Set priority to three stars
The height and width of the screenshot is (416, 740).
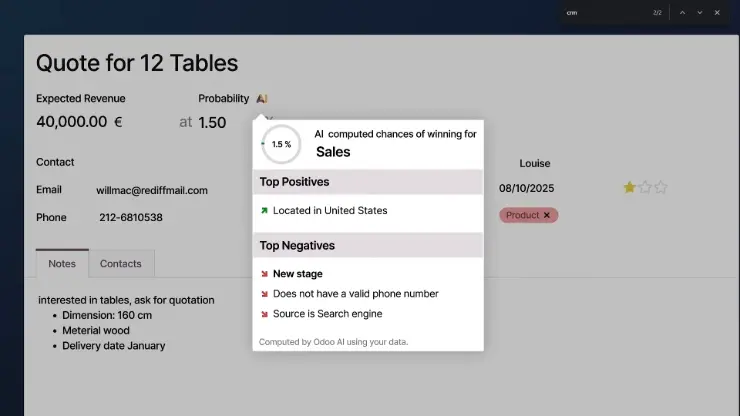coord(660,187)
